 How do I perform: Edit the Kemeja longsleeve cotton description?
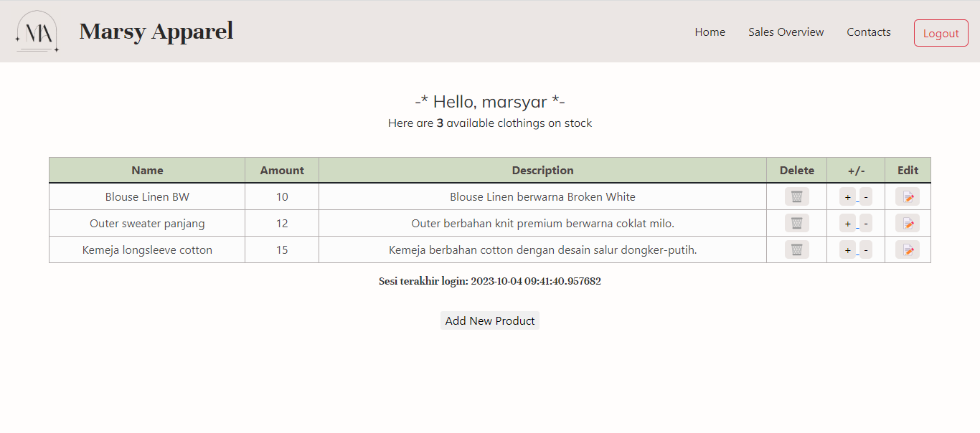tap(907, 249)
